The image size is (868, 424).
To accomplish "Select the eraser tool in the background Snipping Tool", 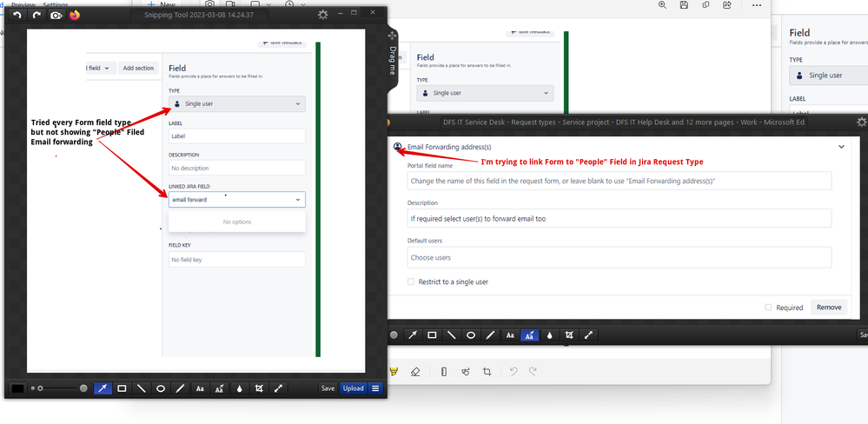I will coord(415,372).
